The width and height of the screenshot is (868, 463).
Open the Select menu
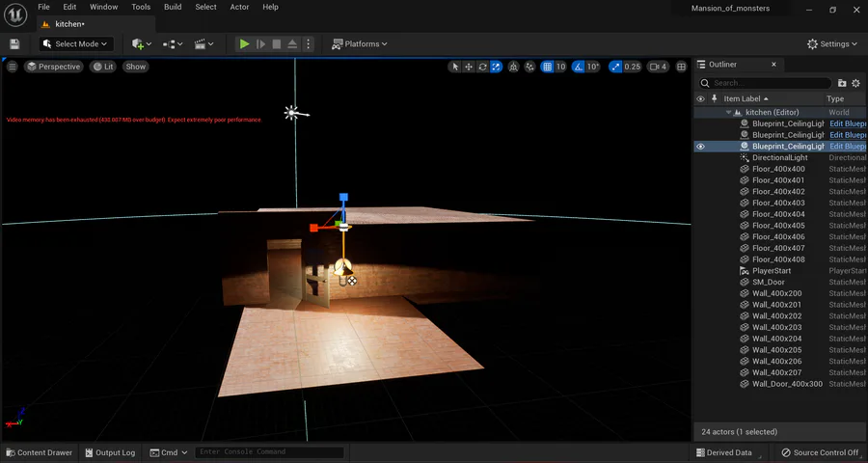click(x=206, y=7)
